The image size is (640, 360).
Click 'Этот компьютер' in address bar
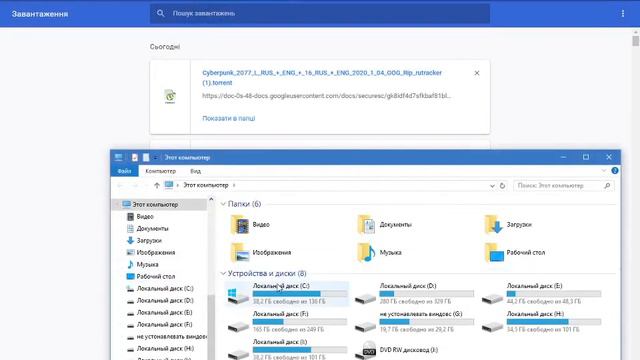click(x=206, y=185)
